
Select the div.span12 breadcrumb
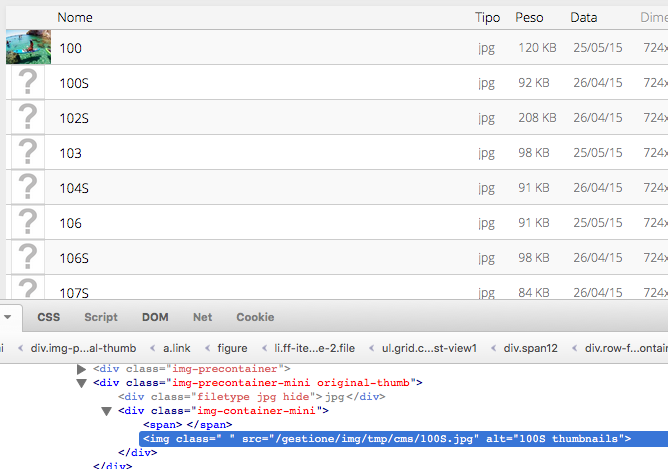coord(530,348)
